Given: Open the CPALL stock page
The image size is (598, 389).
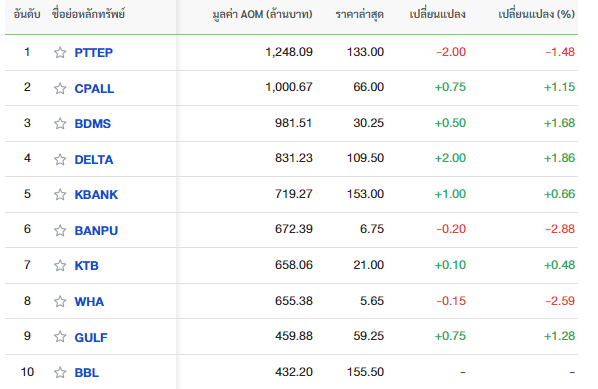Looking at the screenshot, I should pos(94,88).
